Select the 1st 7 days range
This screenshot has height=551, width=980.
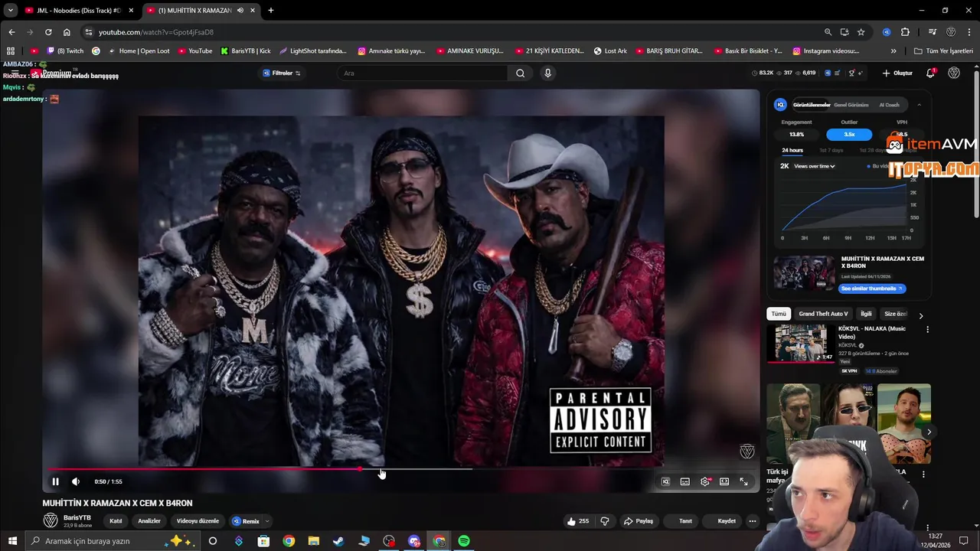[x=831, y=150]
